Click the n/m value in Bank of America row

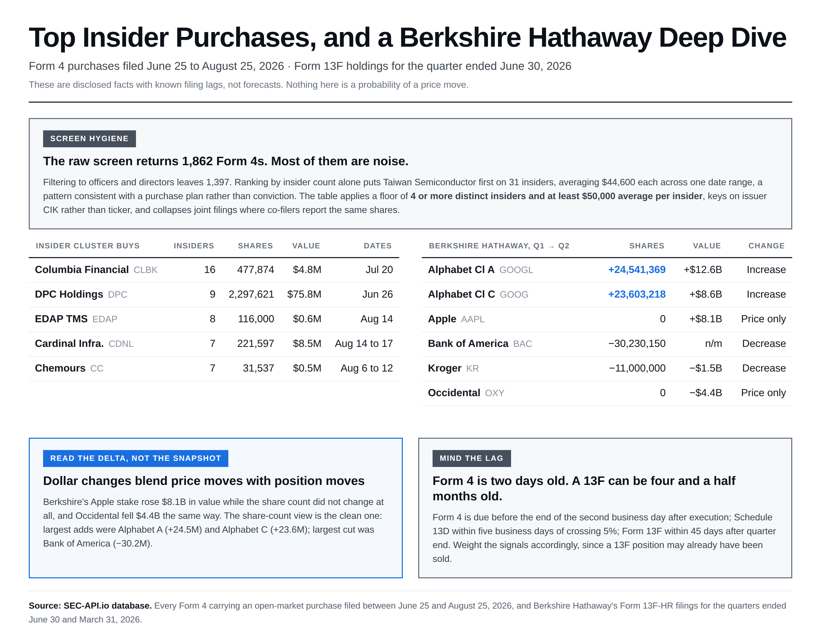pos(714,344)
